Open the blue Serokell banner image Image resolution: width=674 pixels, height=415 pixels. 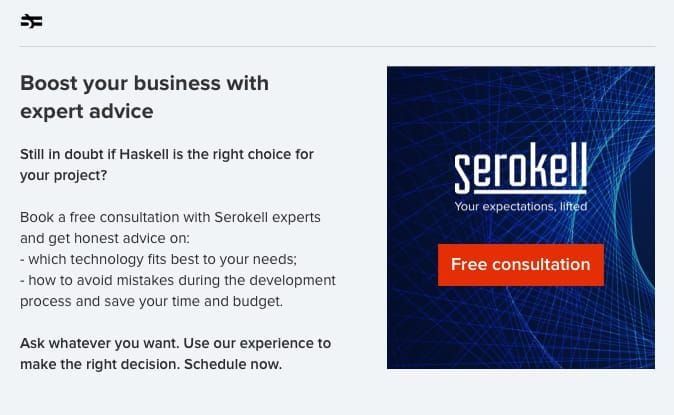(x=521, y=217)
